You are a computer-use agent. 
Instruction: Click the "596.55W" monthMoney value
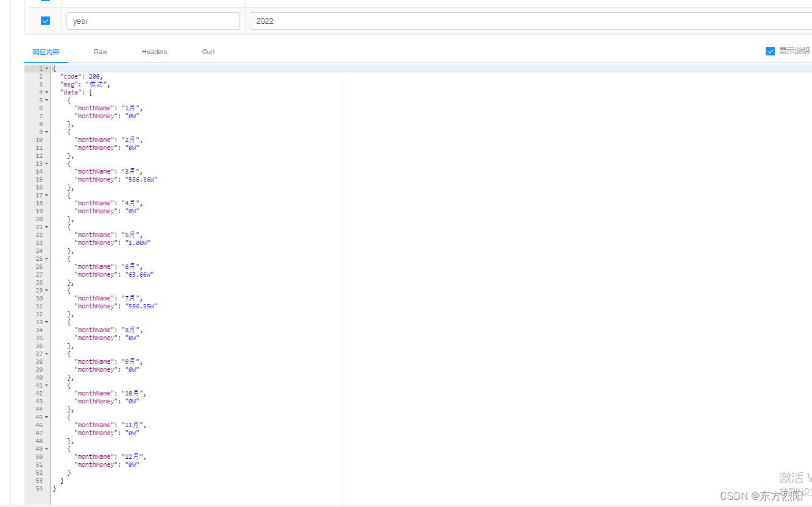click(141, 306)
